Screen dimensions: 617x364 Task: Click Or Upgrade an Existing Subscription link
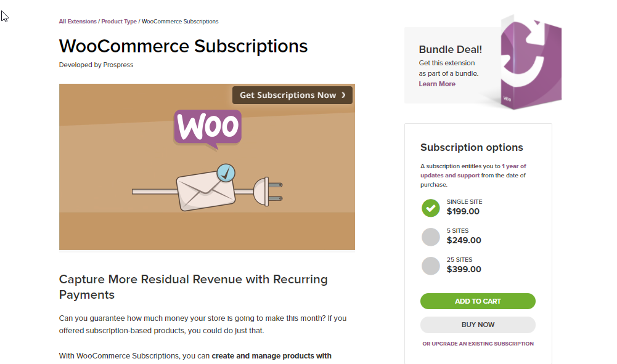coord(478,344)
